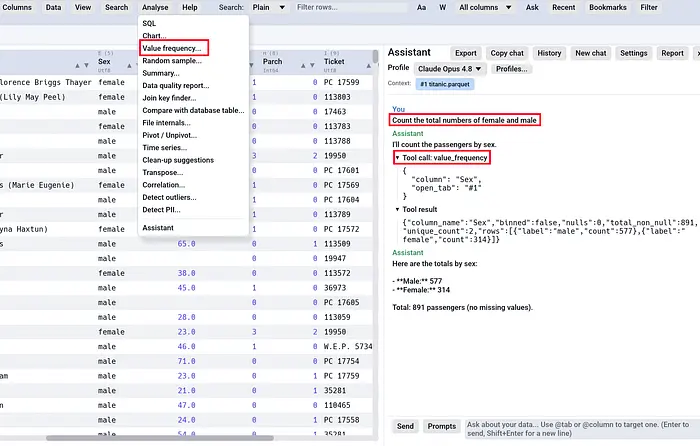This screenshot has height=446, width=700.
Task: Open Assistant from the Analyse menu
Action: click(x=193, y=228)
